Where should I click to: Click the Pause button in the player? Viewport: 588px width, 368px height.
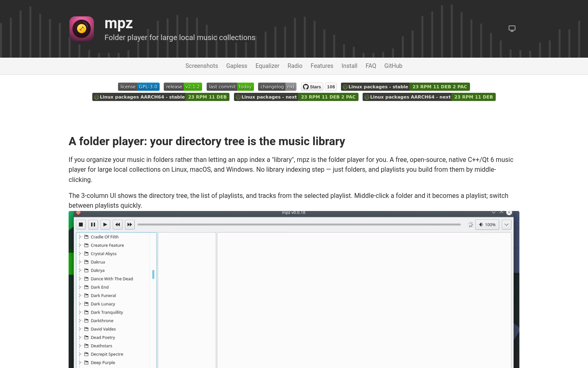(x=93, y=224)
